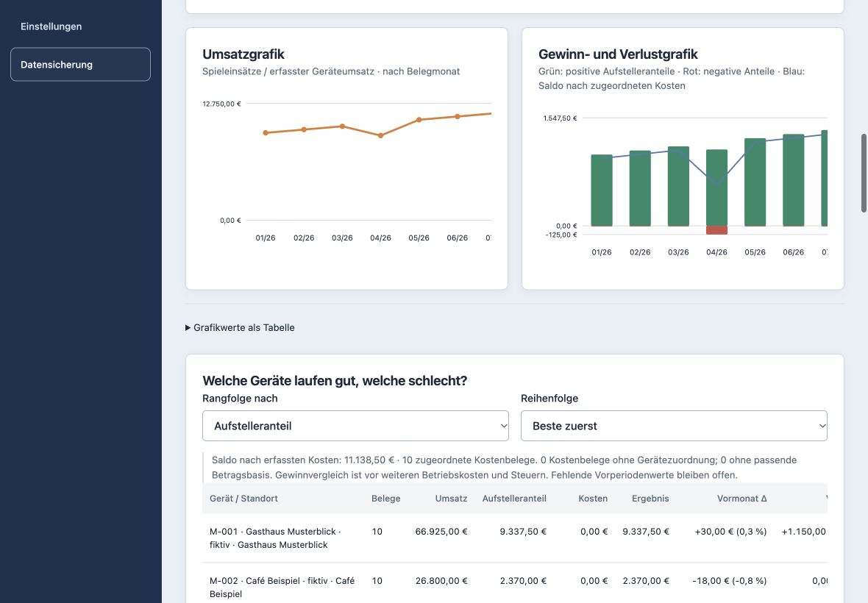Click the 66.925,00 € Umsatz value
Viewport: 868px width, 603px height.
(441, 532)
